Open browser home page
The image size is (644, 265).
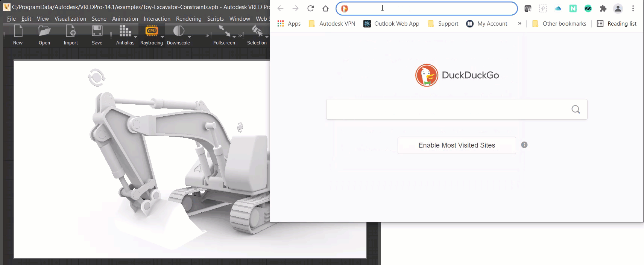click(x=325, y=8)
